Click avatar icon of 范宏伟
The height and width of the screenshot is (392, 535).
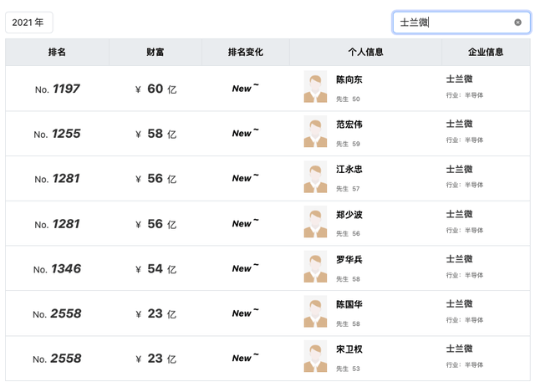click(315, 132)
